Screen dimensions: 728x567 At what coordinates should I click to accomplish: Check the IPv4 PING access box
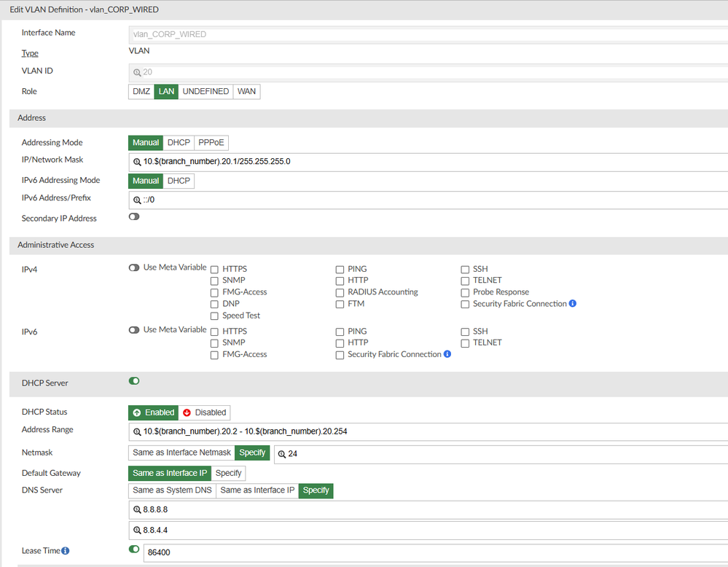[x=340, y=269]
